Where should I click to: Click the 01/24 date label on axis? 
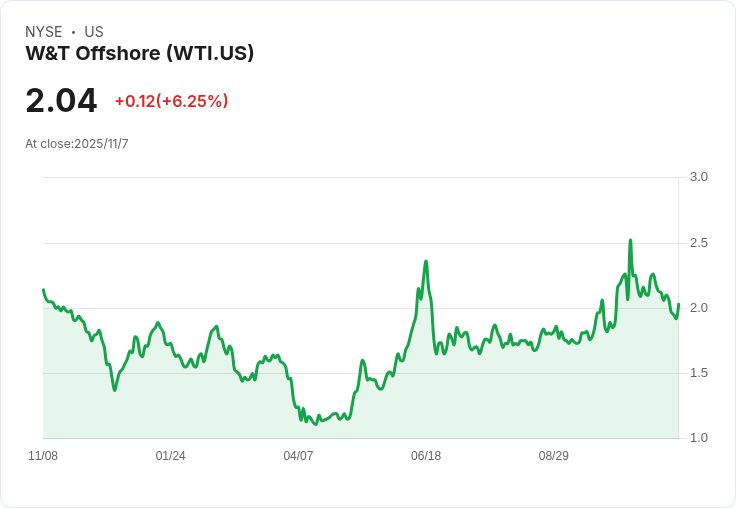click(x=170, y=455)
